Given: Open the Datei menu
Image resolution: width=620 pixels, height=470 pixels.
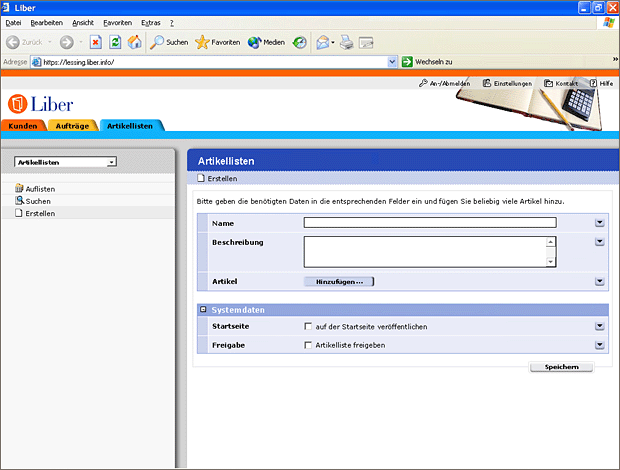Looking at the screenshot, I should coord(13,23).
